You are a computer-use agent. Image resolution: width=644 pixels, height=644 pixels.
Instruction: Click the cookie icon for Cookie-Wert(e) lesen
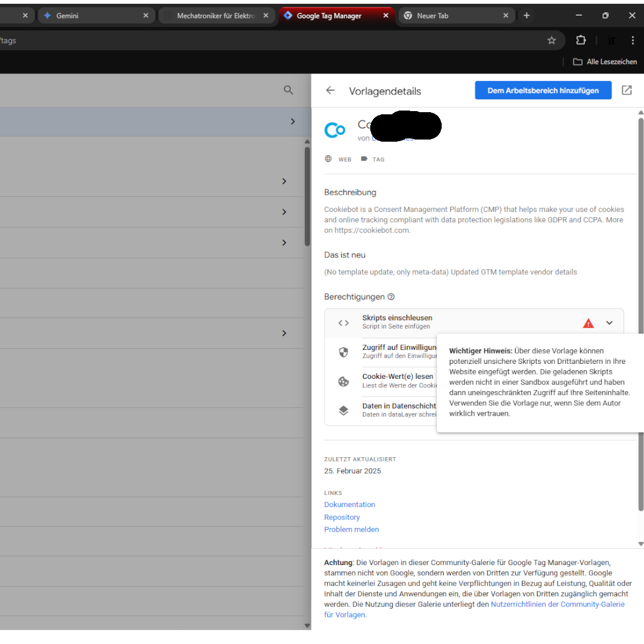pos(343,382)
